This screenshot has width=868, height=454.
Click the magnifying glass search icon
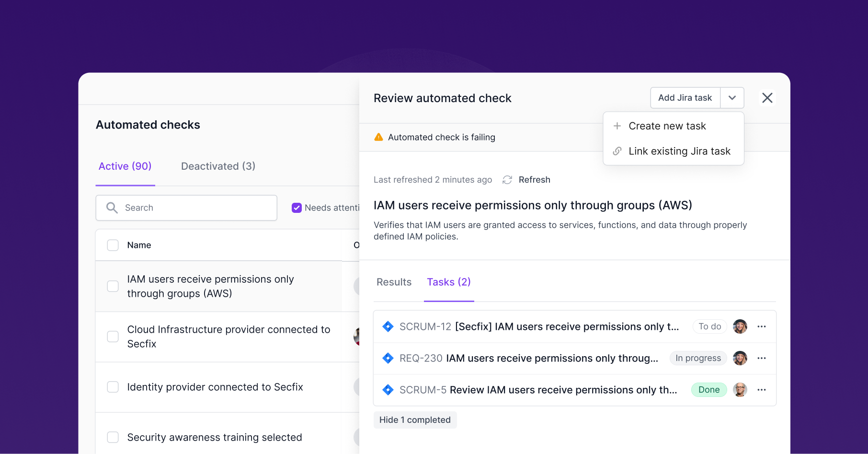(x=112, y=208)
